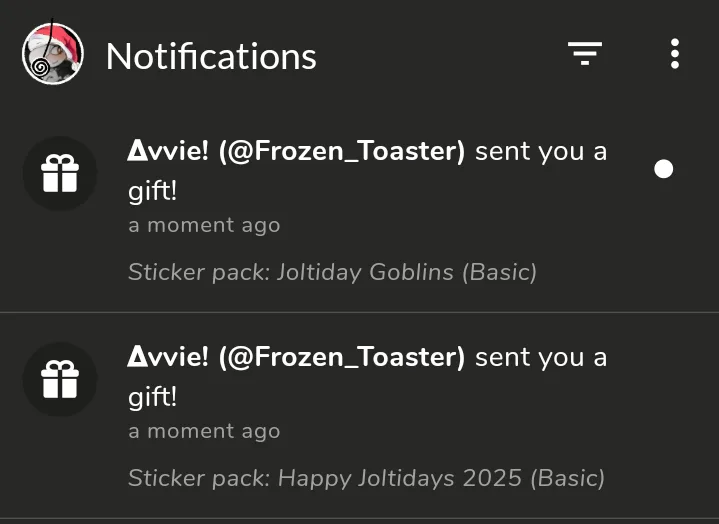
Task: Toggle the unread dot on first notification
Action: pos(663,169)
